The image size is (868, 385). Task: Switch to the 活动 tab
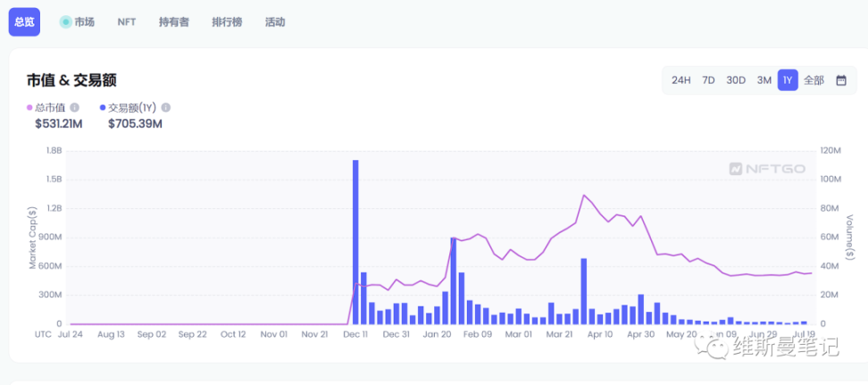[275, 21]
